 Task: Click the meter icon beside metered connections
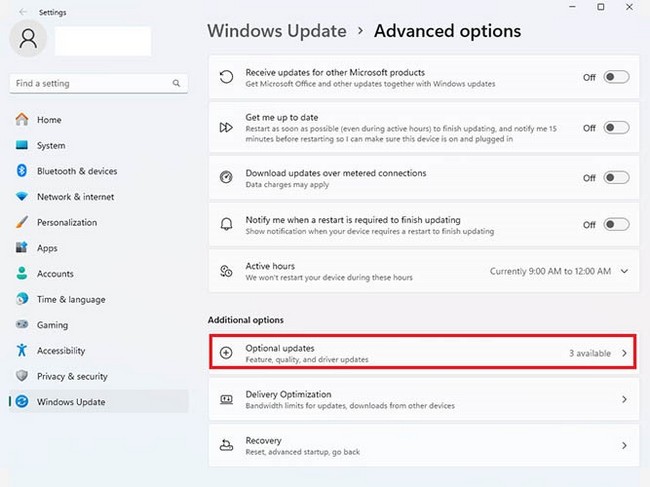pos(226,177)
